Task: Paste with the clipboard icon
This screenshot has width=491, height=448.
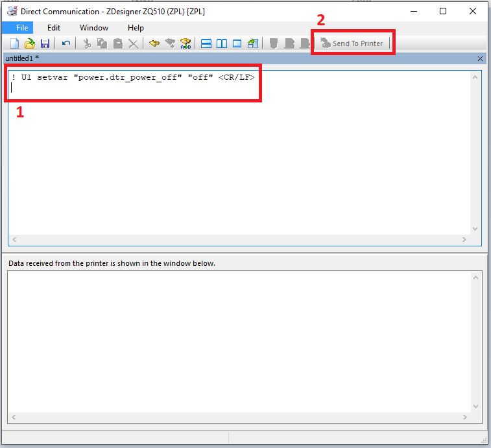Action: (118, 43)
